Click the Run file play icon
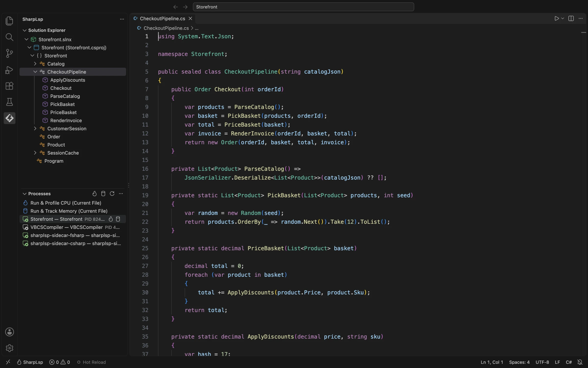Screen dimensions: 588x368 pyautogui.click(x=556, y=19)
